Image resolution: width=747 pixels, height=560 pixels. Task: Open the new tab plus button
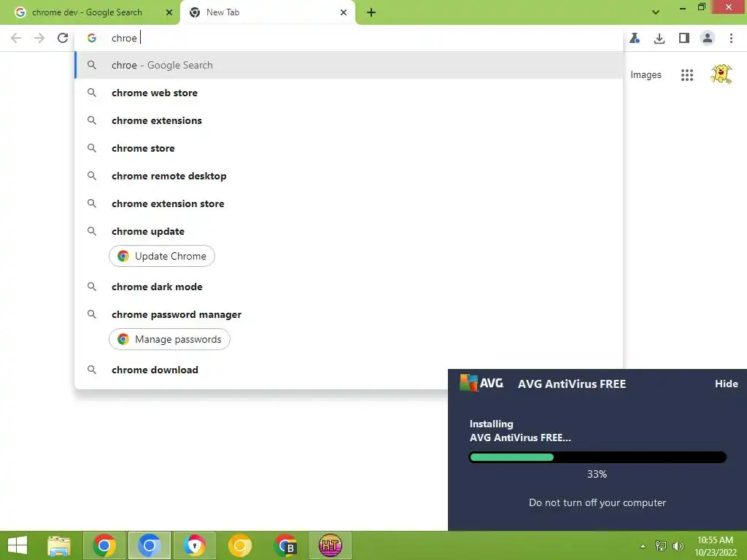click(x=371, y=12)
